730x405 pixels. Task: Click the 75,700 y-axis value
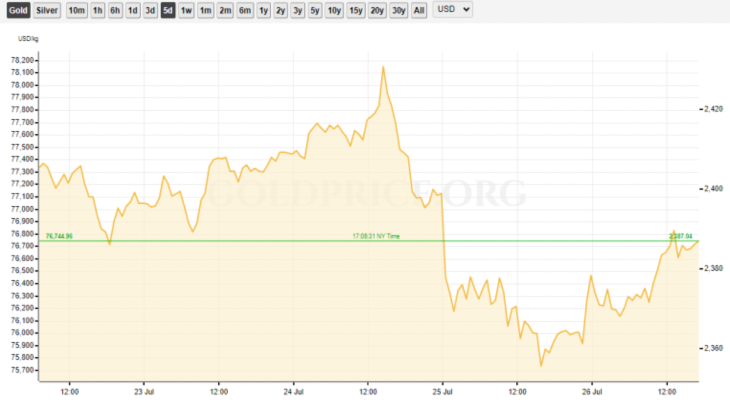(x=22, y=370)
